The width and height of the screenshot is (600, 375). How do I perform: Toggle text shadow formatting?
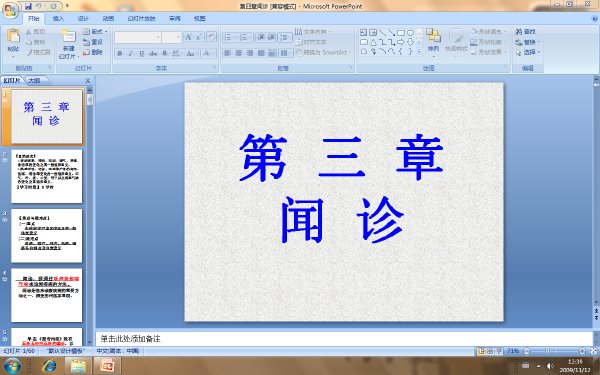(x=165, y=54)
